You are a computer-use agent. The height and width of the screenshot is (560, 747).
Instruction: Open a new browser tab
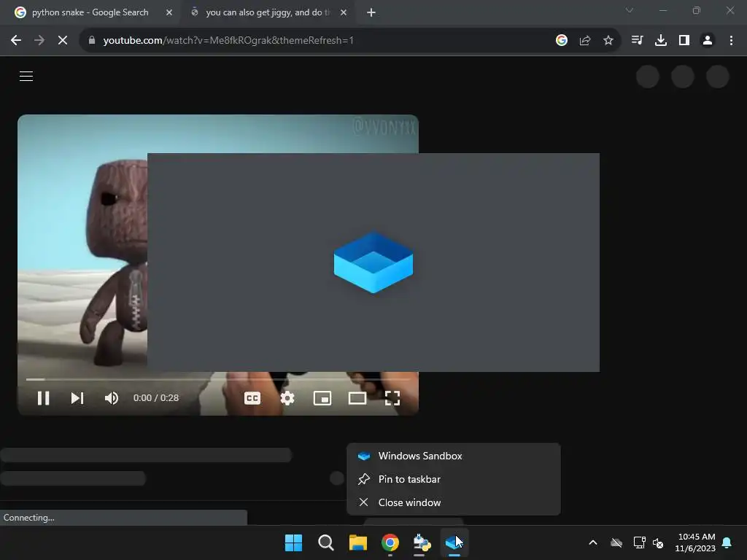pos(371,12)
